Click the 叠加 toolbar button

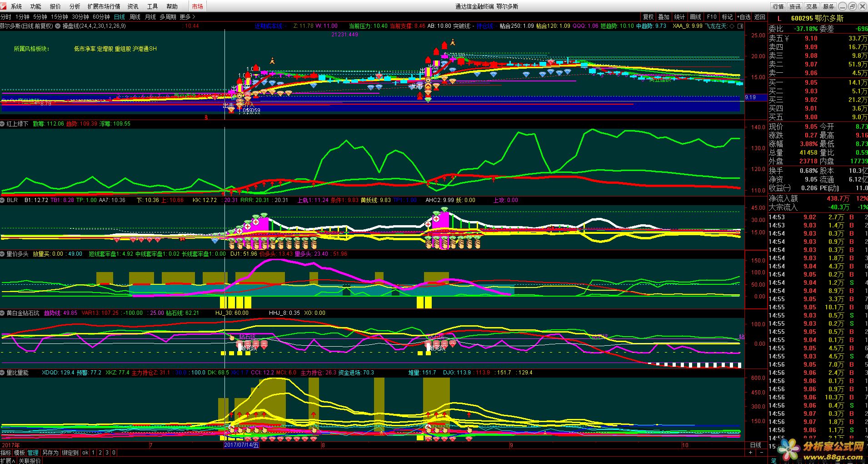664,17
